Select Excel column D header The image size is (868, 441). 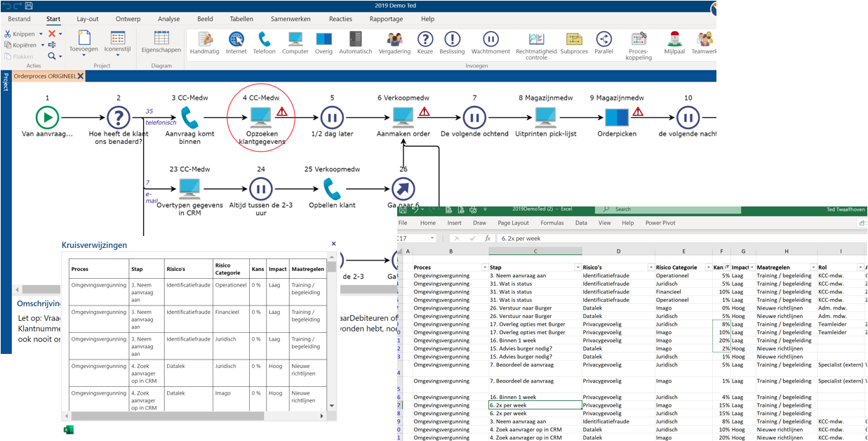coord(618,251)
